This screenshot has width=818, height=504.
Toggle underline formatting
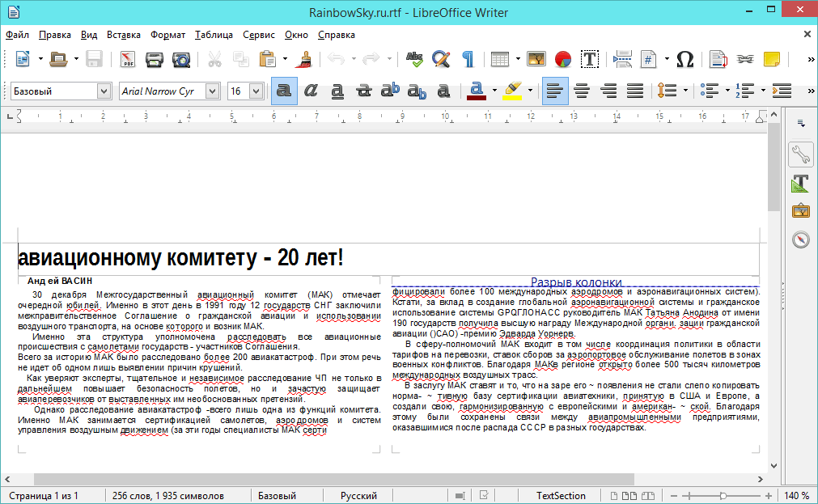337,91
